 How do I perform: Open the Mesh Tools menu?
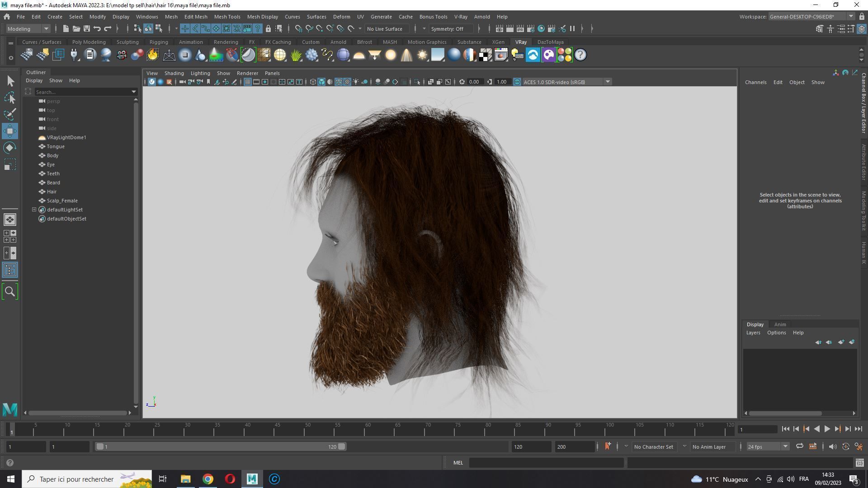(227, 17)
